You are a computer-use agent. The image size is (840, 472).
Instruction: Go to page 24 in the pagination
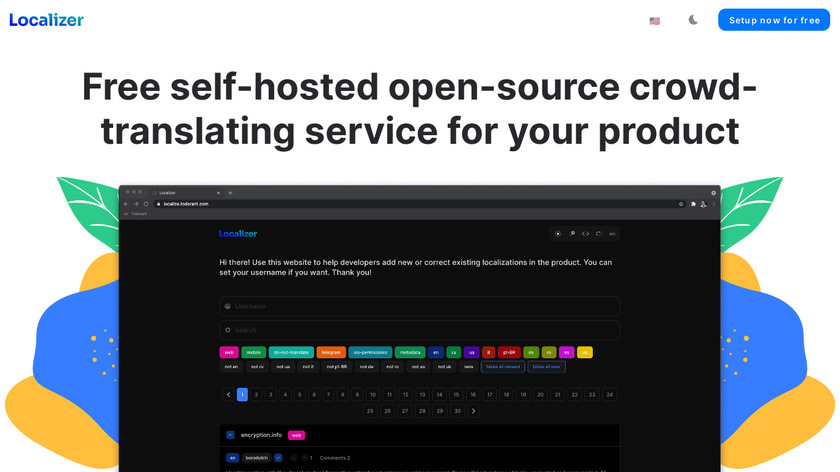[610, 395]
